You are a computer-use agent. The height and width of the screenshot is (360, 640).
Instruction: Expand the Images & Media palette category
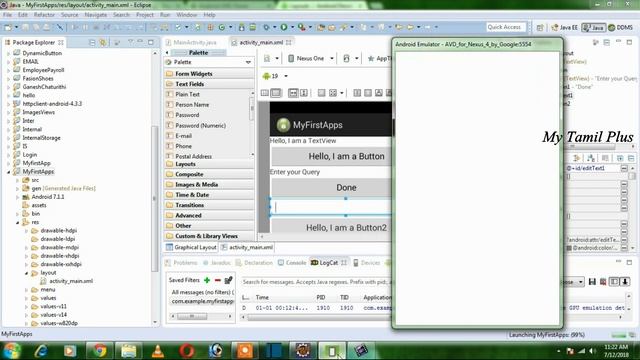(209, 184)
